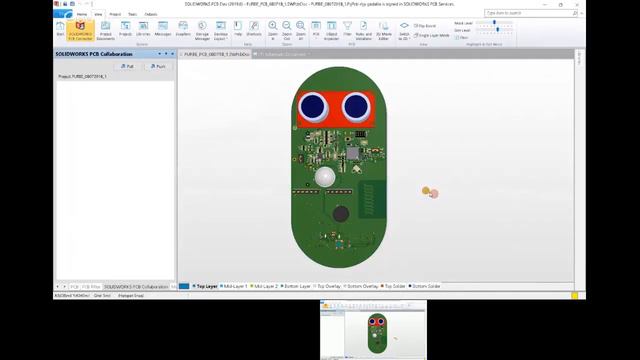Click the ribbon collapse arrow beside search

(x=582, y=13)
